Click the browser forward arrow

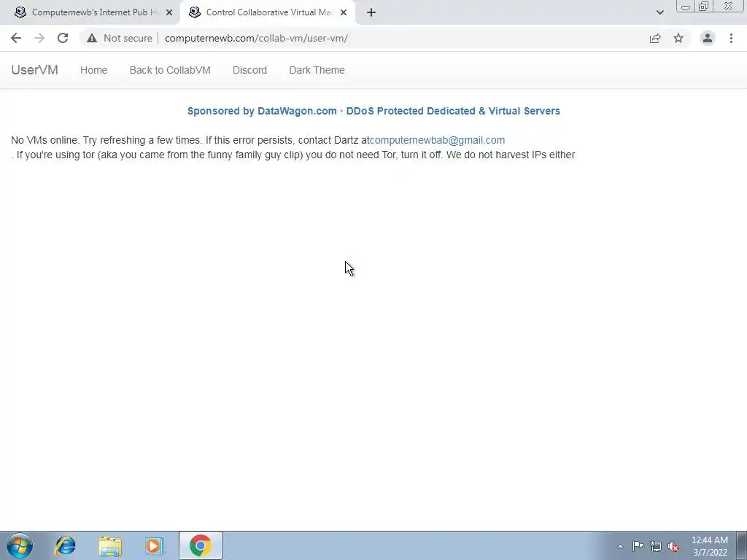tap(39, 38)
